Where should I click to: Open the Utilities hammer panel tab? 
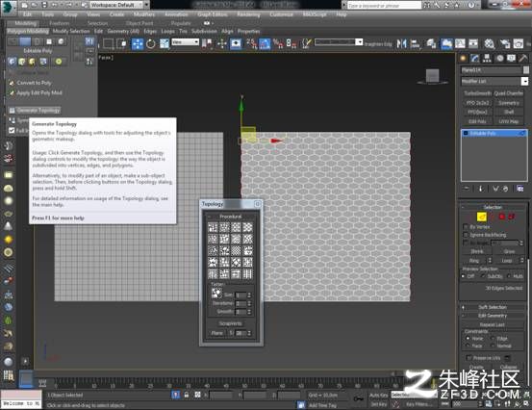tap(523, 58)
